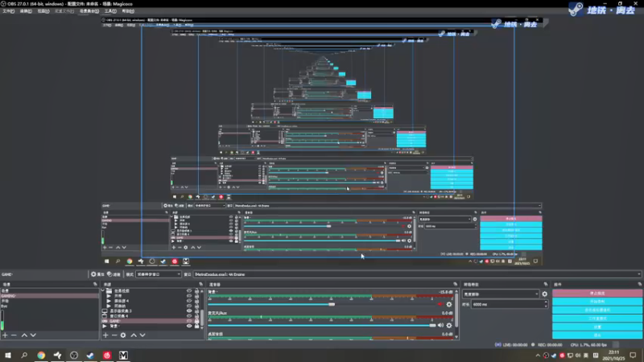The width and height of the screenshot is (644, 362).
Task: Open the 窗口 dropdown showing MetroExodus.exe
Action: 417,274
